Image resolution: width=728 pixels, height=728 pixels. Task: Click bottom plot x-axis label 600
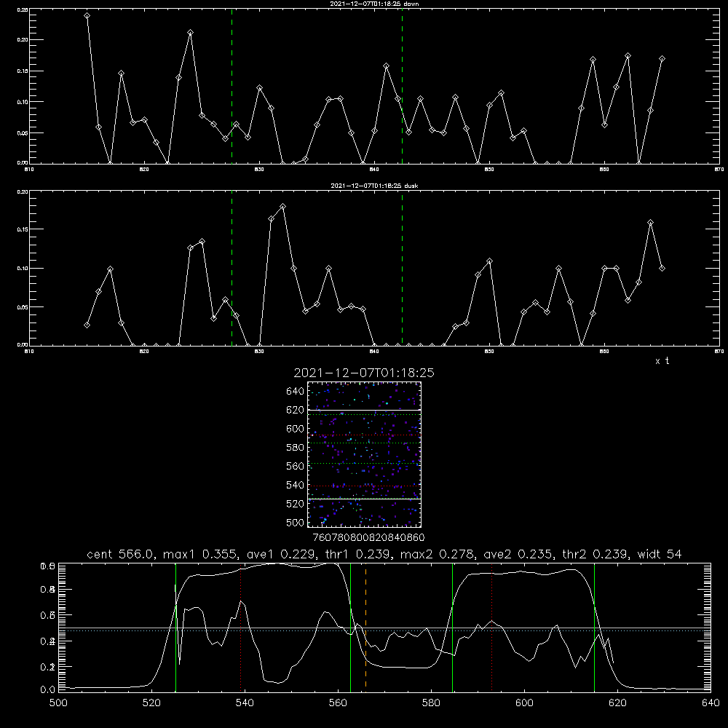(524, 703)
